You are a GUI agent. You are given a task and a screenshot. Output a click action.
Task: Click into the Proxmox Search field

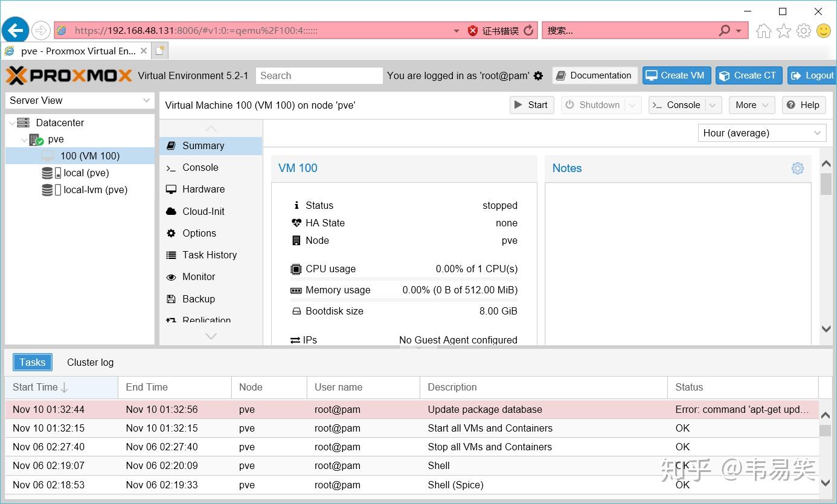click(319, 75)
